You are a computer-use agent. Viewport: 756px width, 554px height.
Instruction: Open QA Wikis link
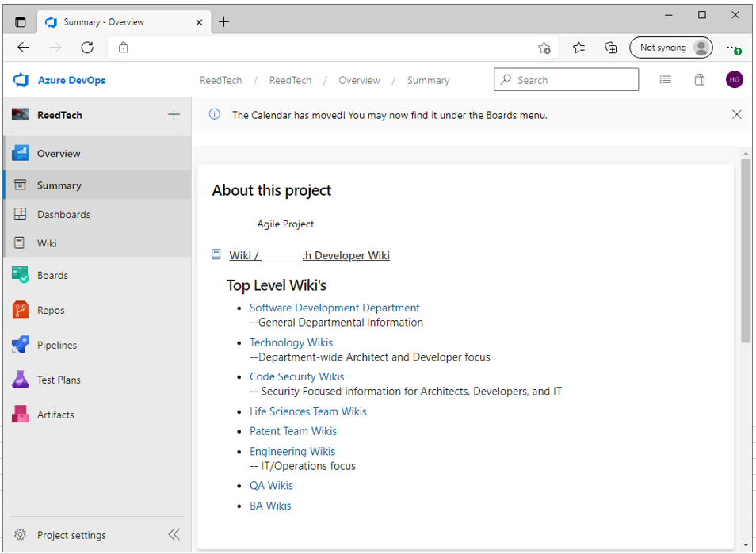coord(271,486)
